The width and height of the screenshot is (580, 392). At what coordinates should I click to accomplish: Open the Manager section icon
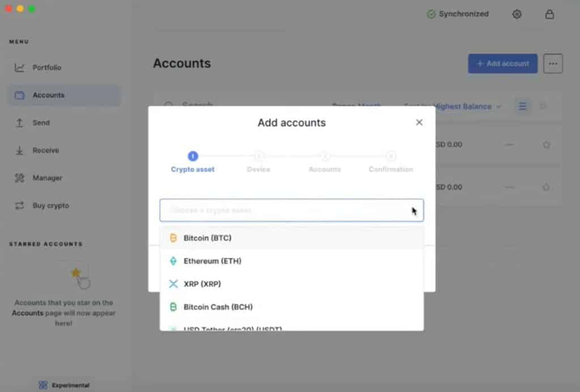(x=19, y=178)
